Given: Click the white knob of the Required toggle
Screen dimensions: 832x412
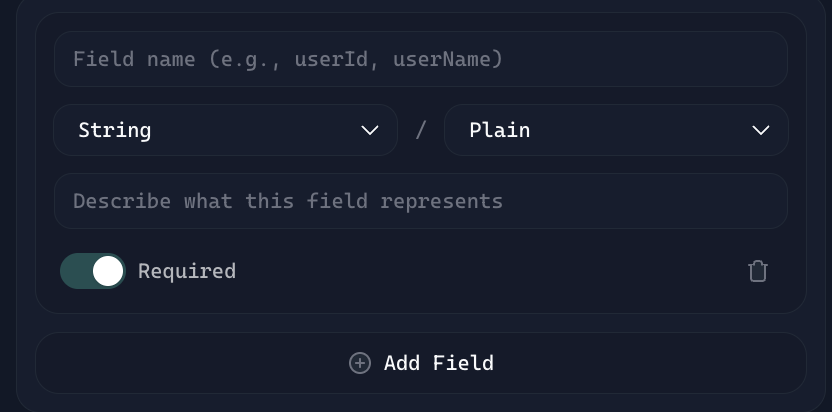Looking at the screenshot, I should [x=108, y=271].
